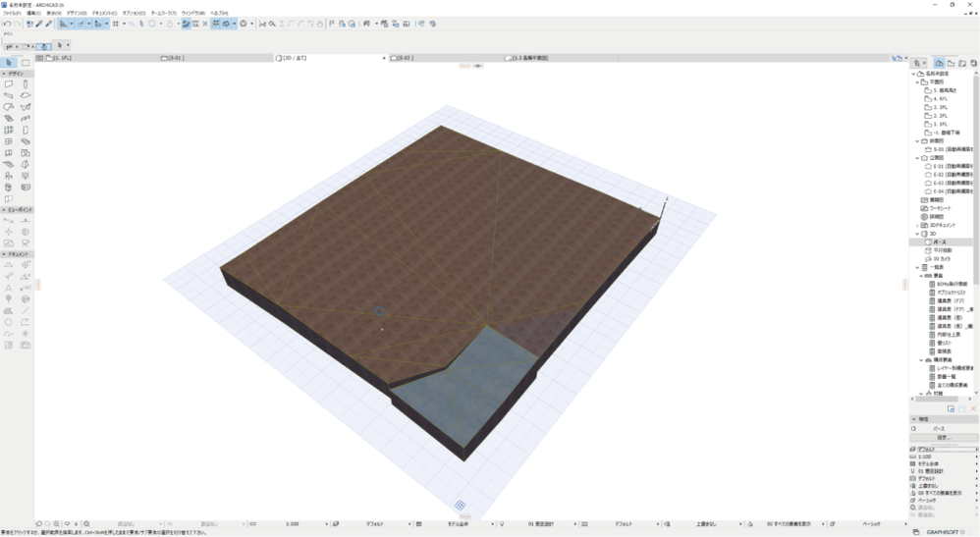This screenshot has height=537, width=980.
Task: Open the デザイン menu
Action: tap(77, 13)
